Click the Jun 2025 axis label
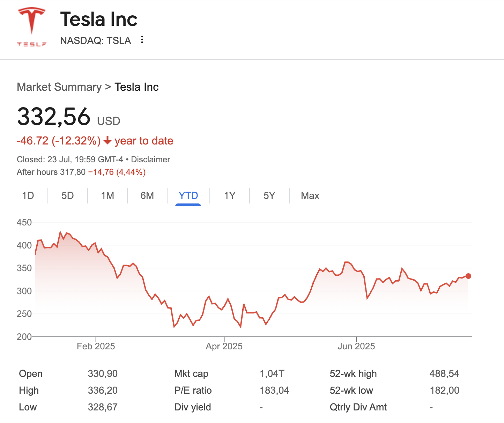504x423 pixels. pos(356,346)
